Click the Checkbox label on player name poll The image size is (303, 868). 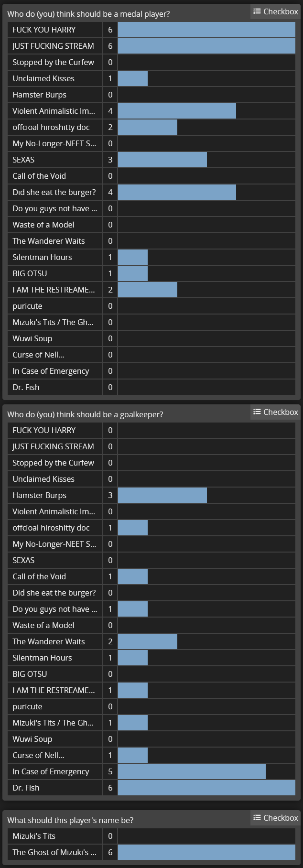pos(276,818)
